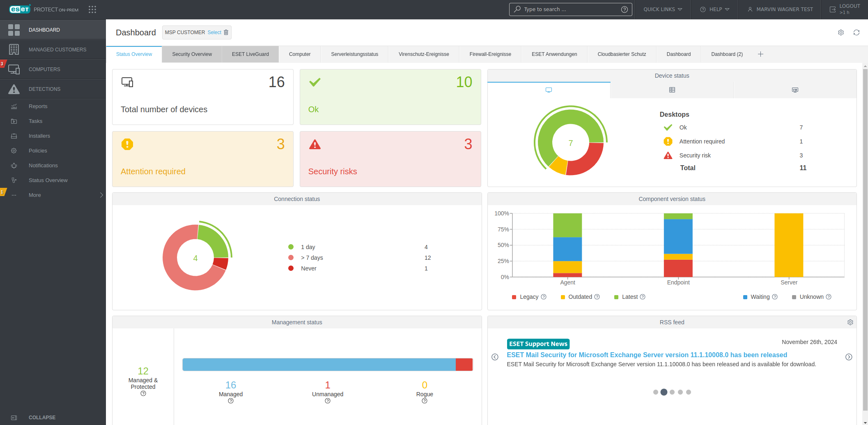
Task: Open the Computer dashboard tab
Action: 300,54
